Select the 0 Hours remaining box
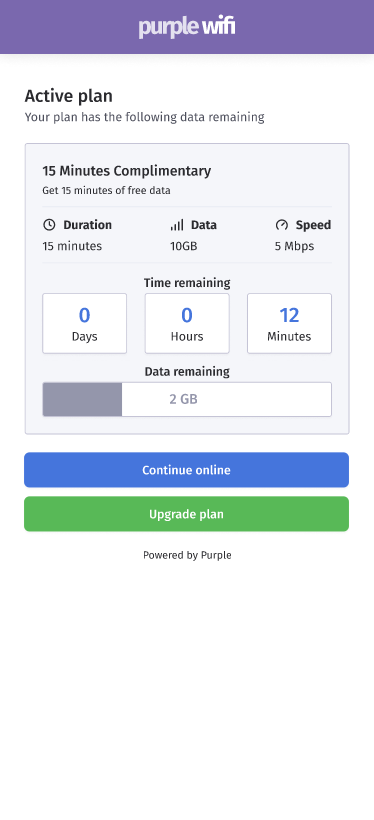This screenshot has height=820, width=374. (187, 323)
